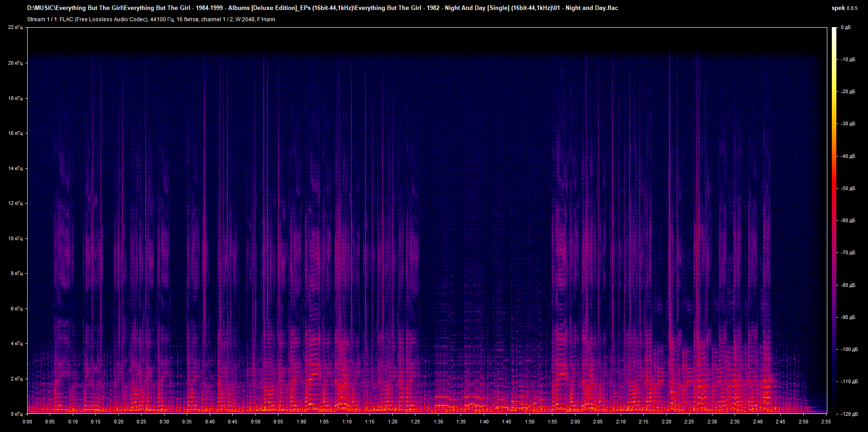Screen dimensions: 868x432
Task: Click the 2:15 time axis label
Action: coord(643,422)
